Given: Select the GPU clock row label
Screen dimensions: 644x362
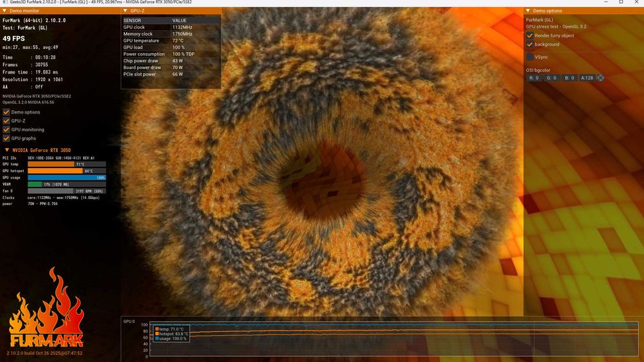Looking at the screenshot, I should [134, 27].
